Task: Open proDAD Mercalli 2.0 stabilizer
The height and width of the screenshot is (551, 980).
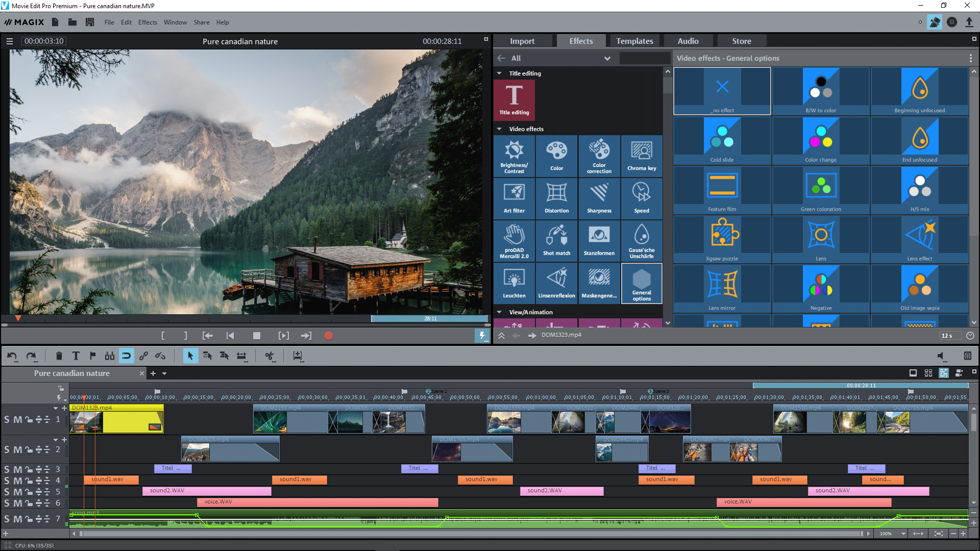Action: pyautogui.click(x=514, y=241)
